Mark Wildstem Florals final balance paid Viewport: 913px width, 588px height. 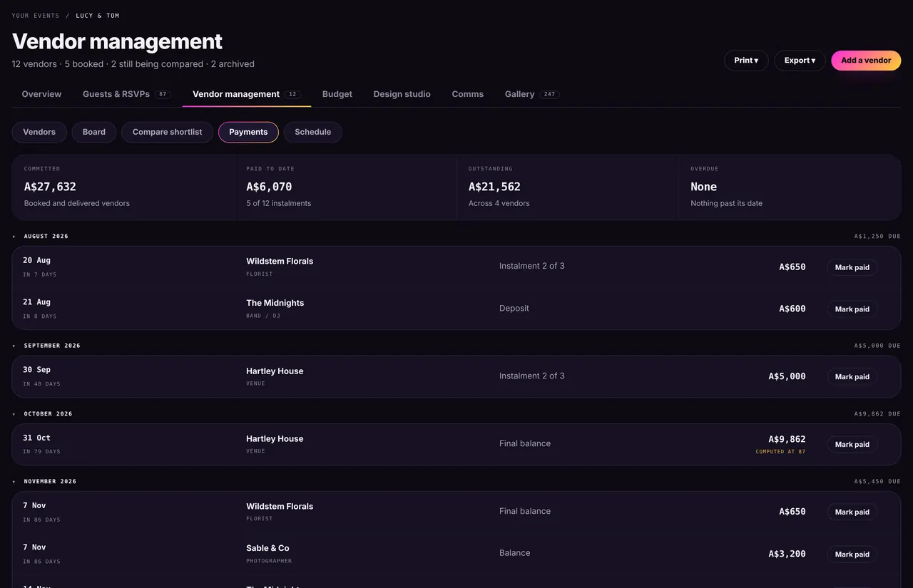coord(852,512)
